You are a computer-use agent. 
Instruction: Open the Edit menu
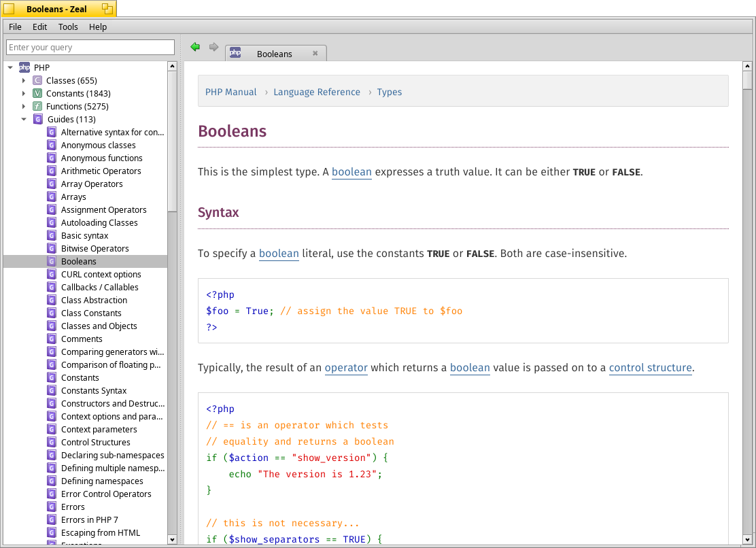coord(39,27)
